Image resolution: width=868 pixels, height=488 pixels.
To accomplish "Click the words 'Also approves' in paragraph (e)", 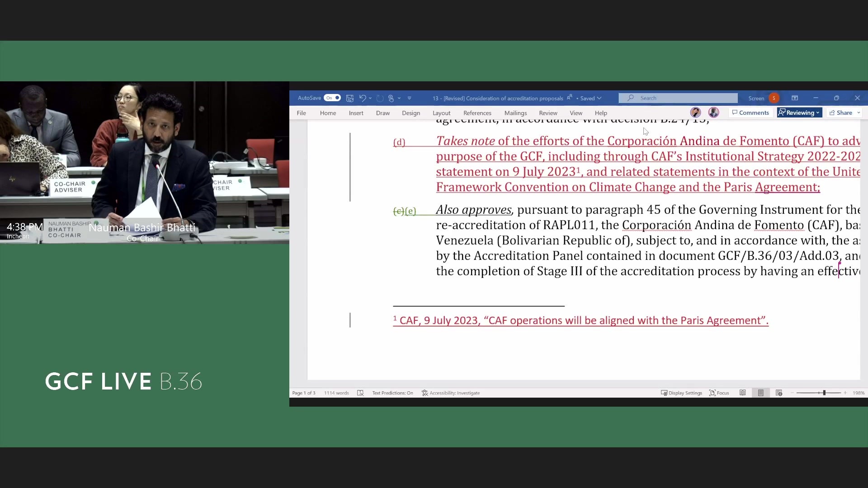I will 474,210.
